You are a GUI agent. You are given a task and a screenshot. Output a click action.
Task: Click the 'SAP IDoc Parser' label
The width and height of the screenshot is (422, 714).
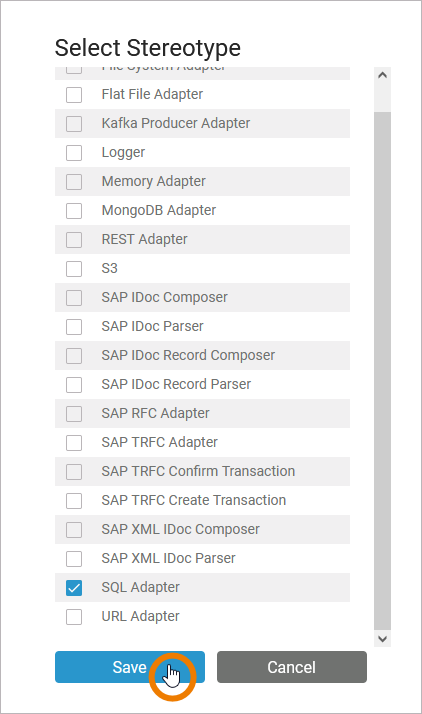pos(153,326)
